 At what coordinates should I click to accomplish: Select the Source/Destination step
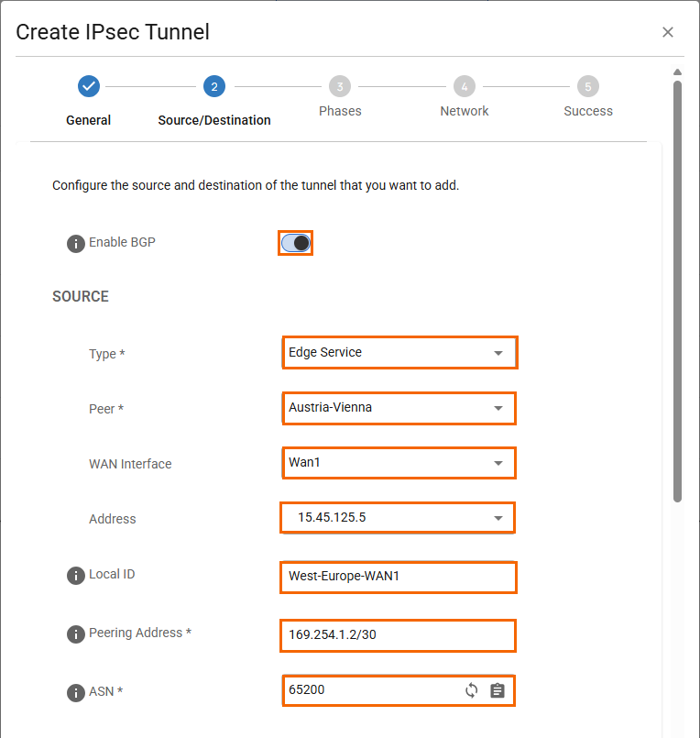pos(213,87)
